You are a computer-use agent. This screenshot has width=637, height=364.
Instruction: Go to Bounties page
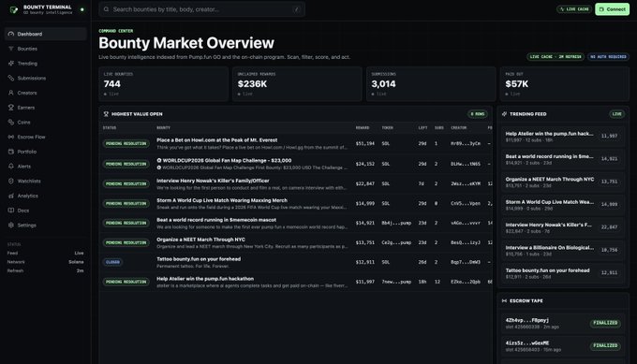coord(46,49)
